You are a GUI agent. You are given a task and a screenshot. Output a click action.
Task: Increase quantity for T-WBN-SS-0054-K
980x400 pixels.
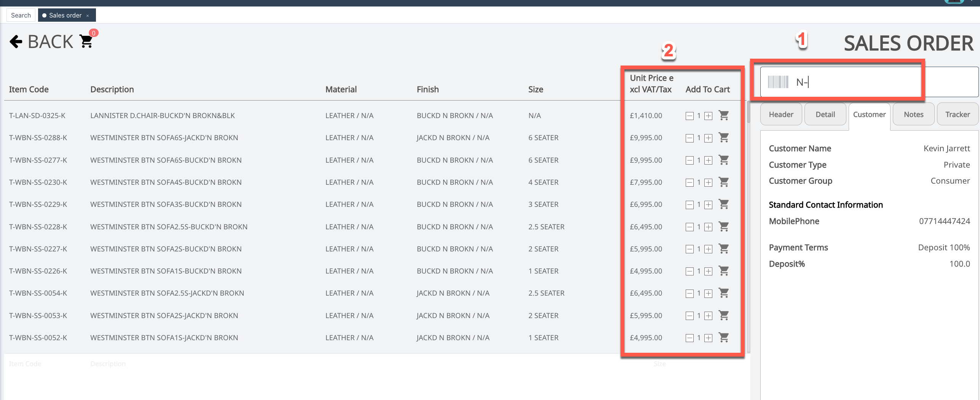tap(708, 294)
